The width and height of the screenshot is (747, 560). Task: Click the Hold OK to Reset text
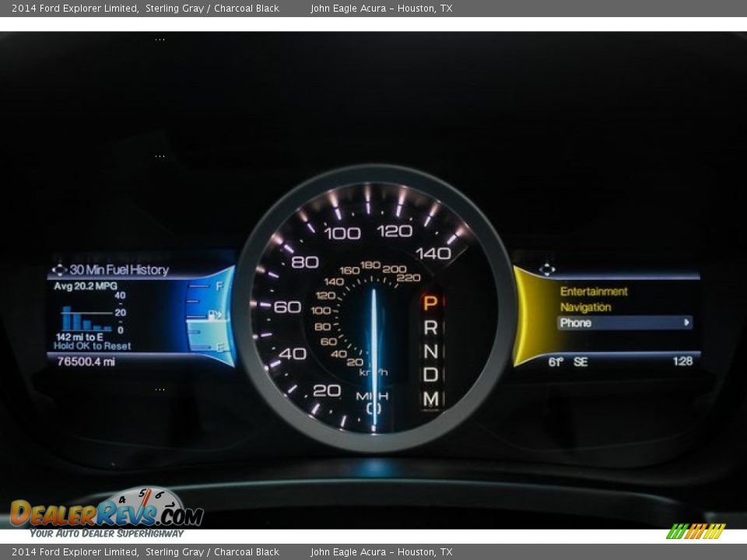tap(93, 346)
